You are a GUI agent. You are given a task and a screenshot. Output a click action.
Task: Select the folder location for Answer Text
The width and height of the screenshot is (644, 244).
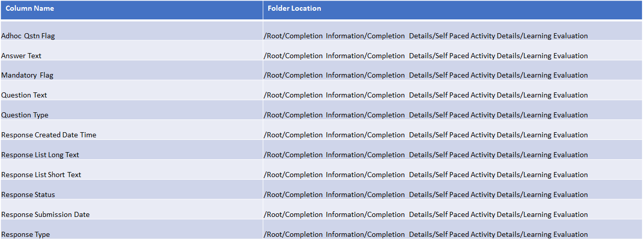click(426, 56)
